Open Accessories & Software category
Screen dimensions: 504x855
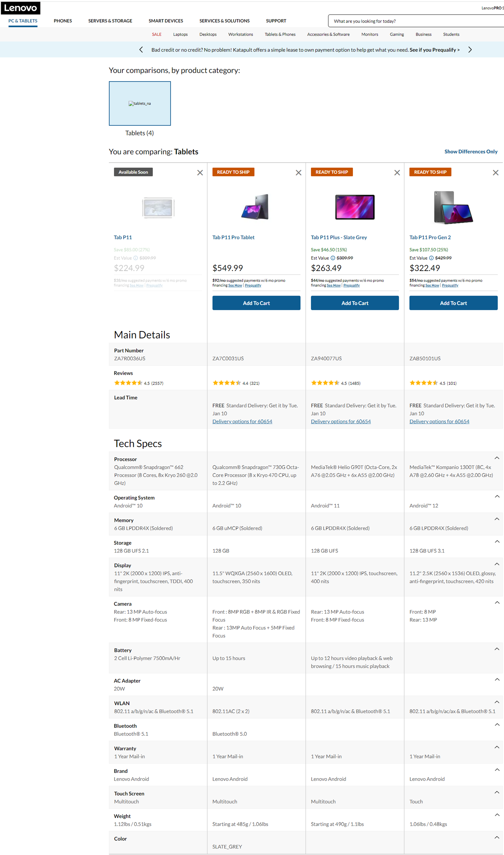click(x=328, y=34)
